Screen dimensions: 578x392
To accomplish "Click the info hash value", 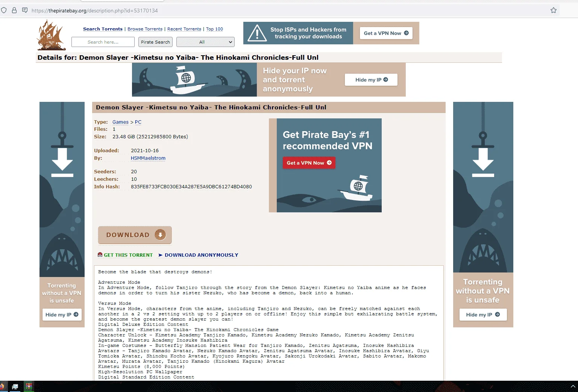I will pyautogui.click(x=191, y=187).
